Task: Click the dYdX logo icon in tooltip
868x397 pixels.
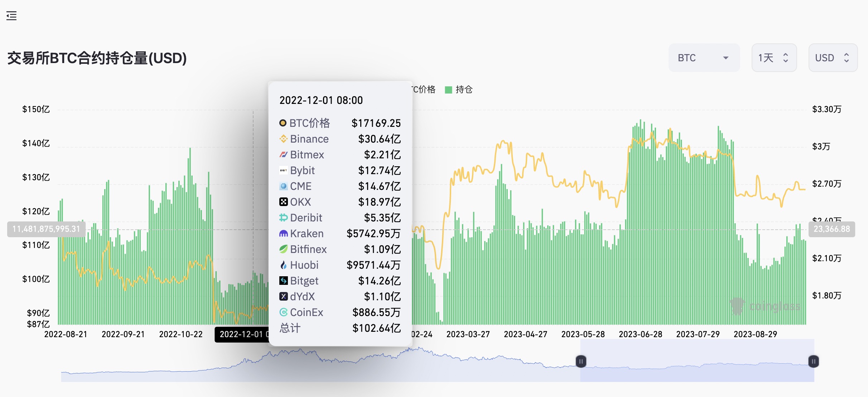Action: pyautogui.click(x=283, y=296)
